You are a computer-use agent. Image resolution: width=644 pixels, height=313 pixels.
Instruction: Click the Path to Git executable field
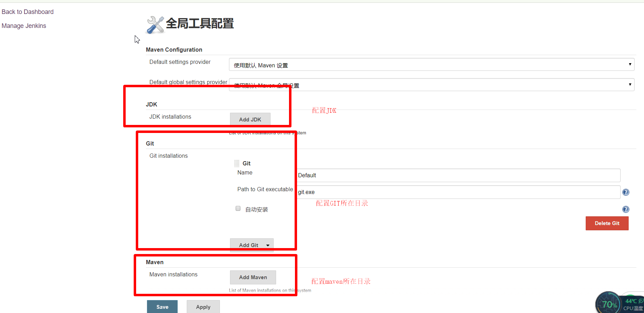pyautogui.click(x=458, y=192)
